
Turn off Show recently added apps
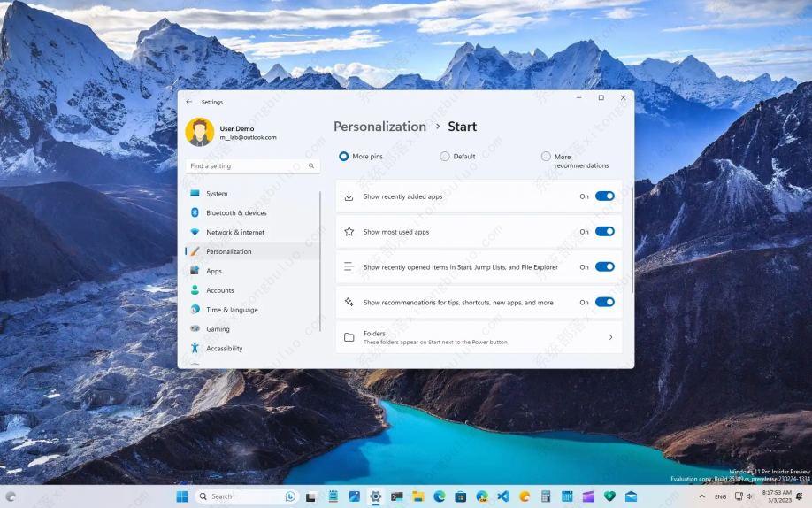point(604,196)
